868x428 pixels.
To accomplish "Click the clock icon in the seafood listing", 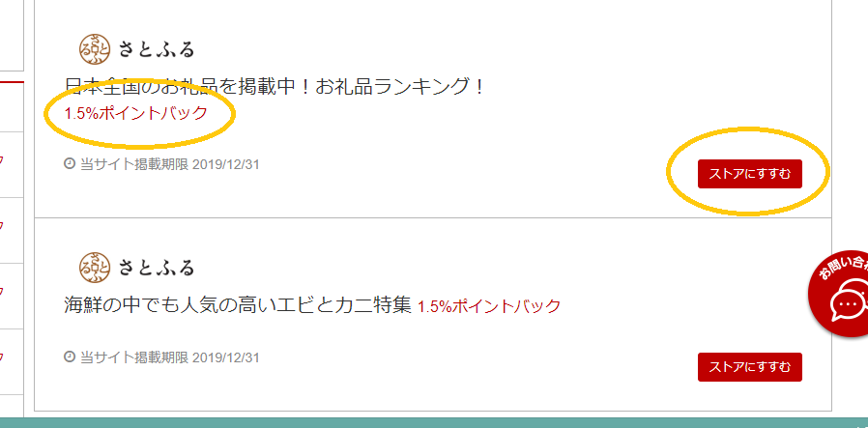I will [70, 357].
